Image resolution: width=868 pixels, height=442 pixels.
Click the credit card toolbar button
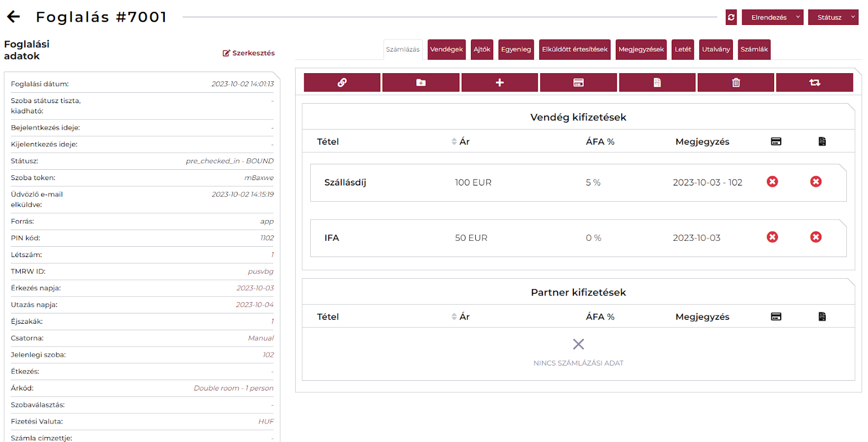click(x=578, y=82)
